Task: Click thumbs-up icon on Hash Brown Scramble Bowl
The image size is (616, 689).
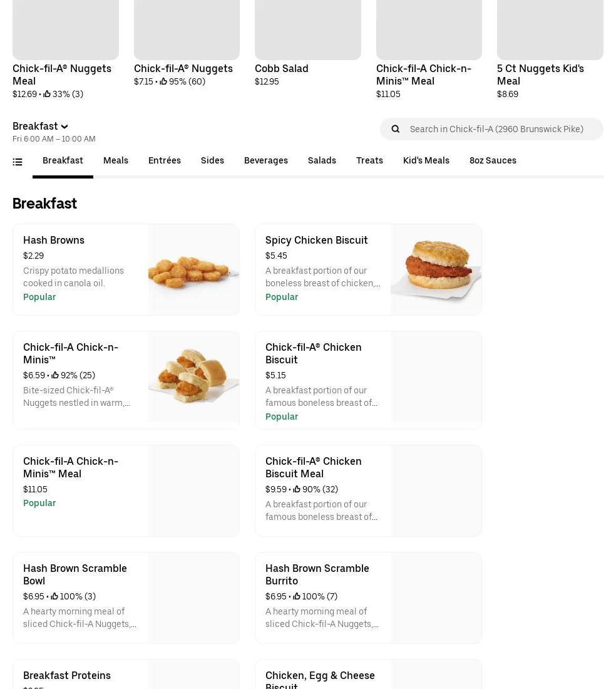Action: coord(54,596)
